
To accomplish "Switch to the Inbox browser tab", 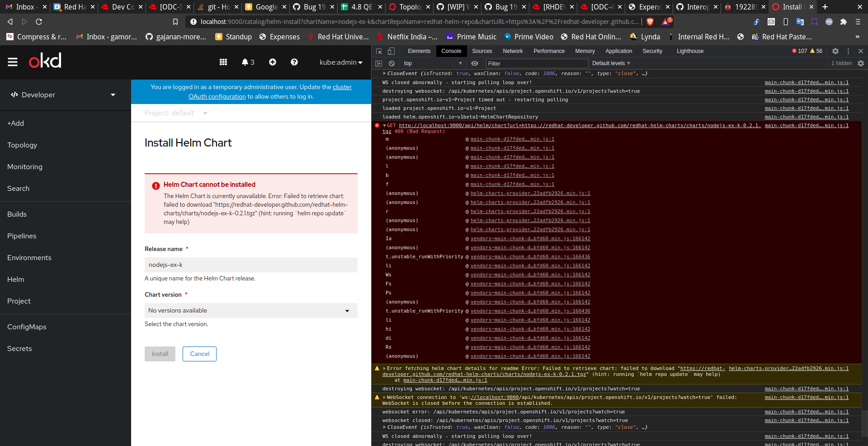I will (x=25, y=7).
